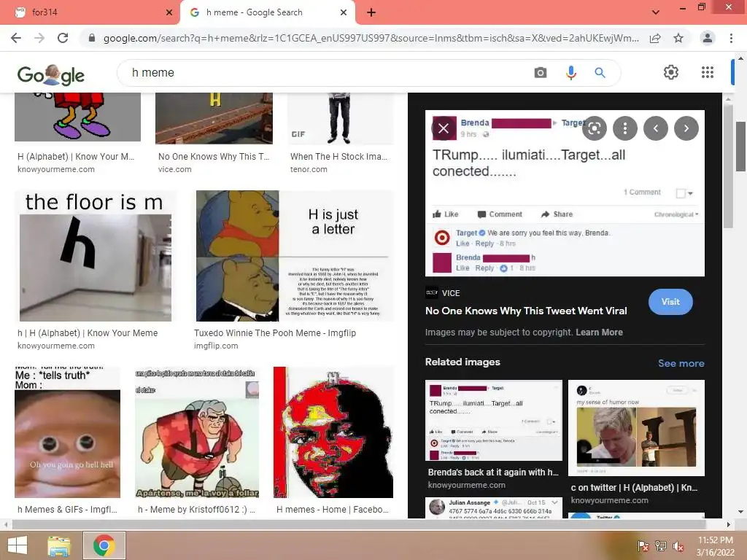
Task: Open No One Knows Why This Tweet Went Viral
Action: pos(526,311)
